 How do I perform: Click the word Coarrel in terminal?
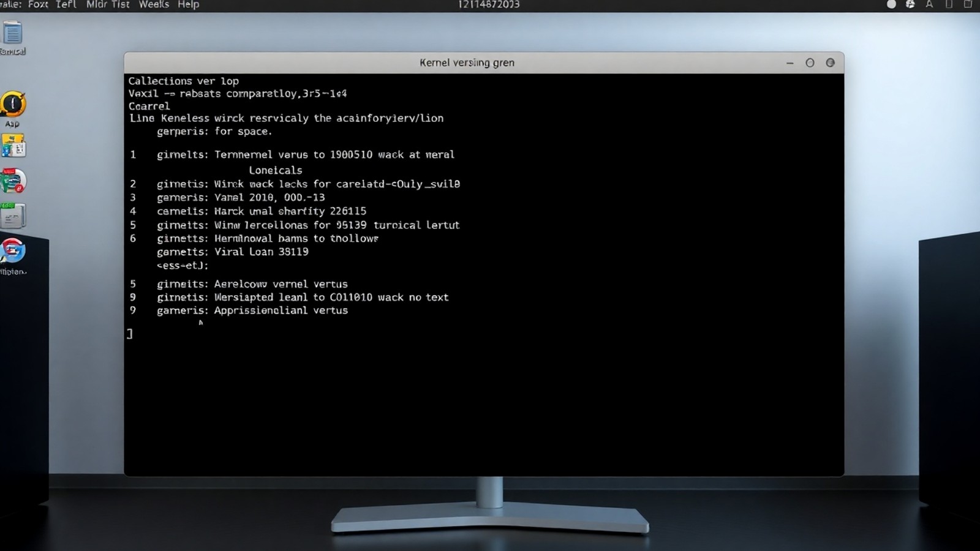149,106
